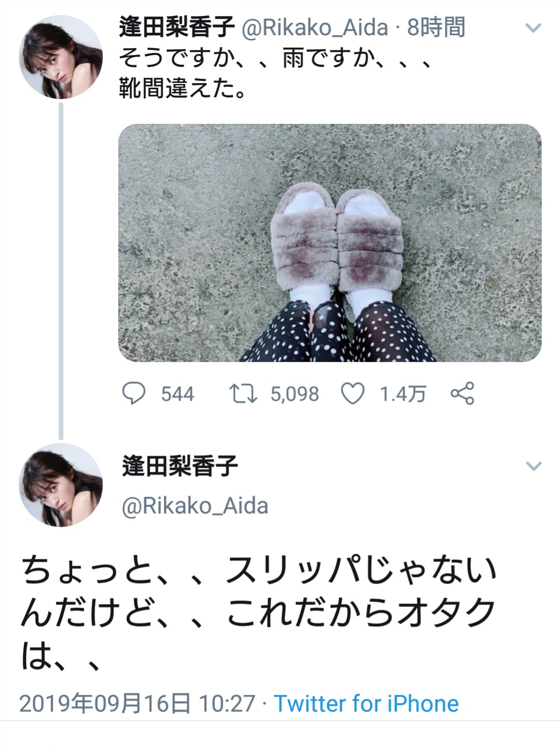Open the top tweet's profile avatar
The width and height of the screenshot is (560, 747).
click(61, 57)
